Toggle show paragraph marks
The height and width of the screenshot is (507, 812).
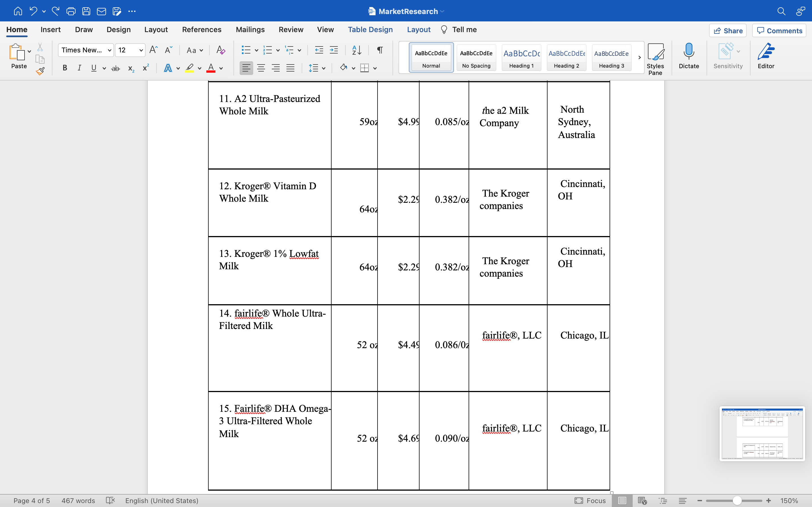380,50
